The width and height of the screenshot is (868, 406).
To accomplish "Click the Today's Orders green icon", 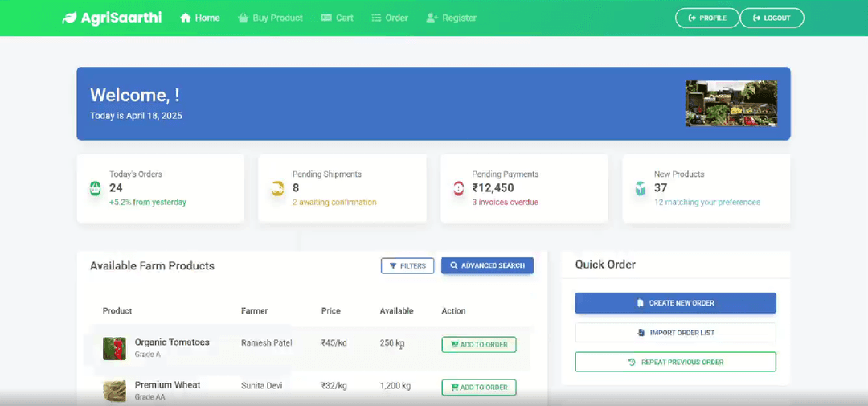I will [95, 188].
